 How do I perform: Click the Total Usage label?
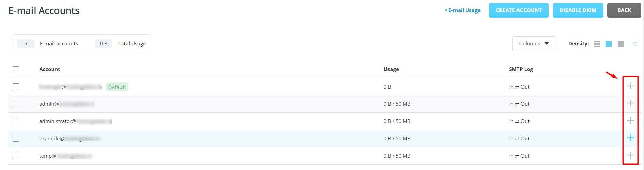click(x=132, y=44)
